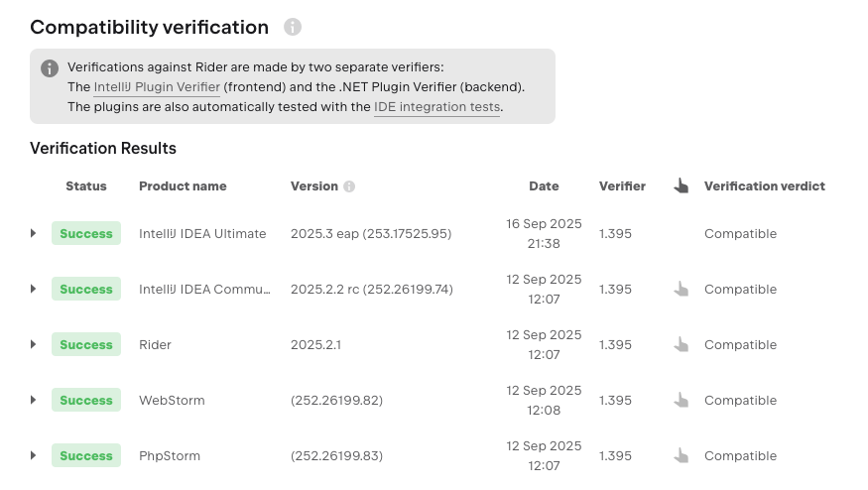Expand the PhpStorm verification row
Image resolution: width=868 pixels, height=490 pixels.
click(x=33, y=455)
